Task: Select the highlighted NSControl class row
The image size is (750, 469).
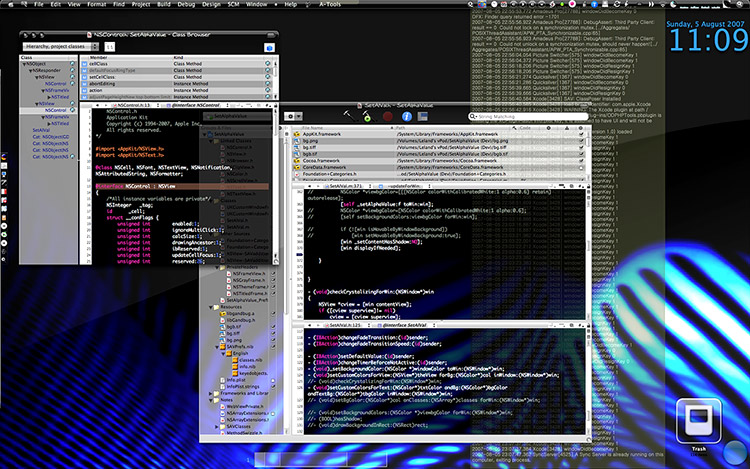Action: coord(48,110)
